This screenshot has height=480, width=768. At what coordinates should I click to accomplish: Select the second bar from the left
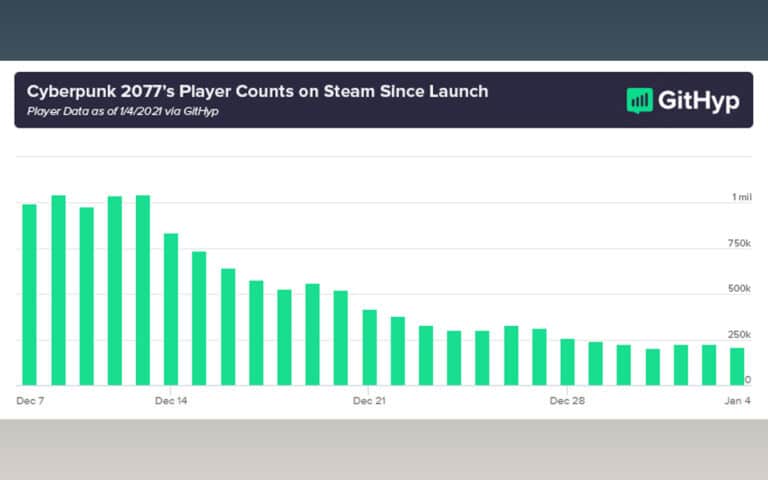click(x=58, y=290)
